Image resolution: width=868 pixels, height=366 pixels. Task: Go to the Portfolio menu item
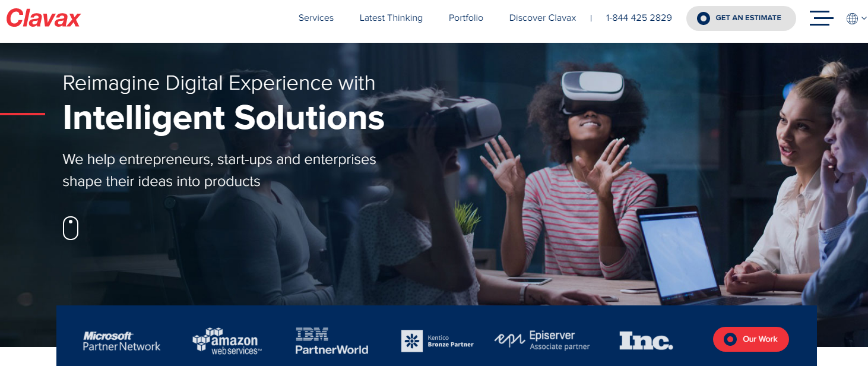[466, 18]
